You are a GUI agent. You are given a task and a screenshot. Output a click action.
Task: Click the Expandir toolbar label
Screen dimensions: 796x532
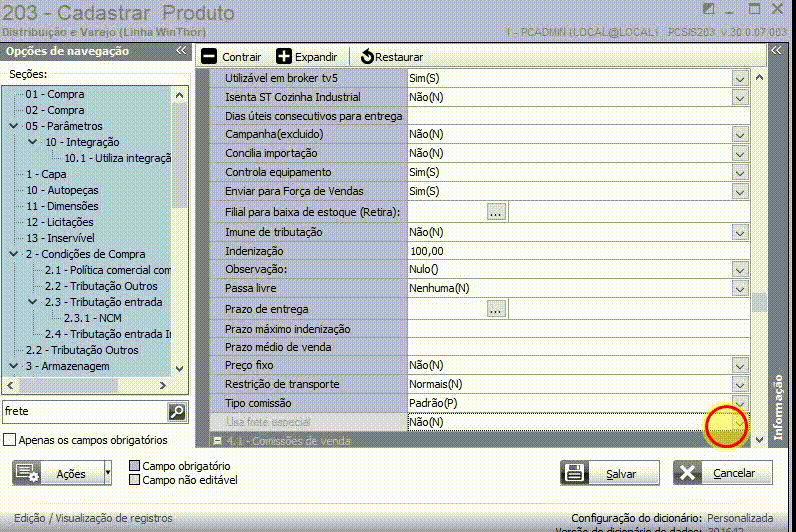point(316,57)
